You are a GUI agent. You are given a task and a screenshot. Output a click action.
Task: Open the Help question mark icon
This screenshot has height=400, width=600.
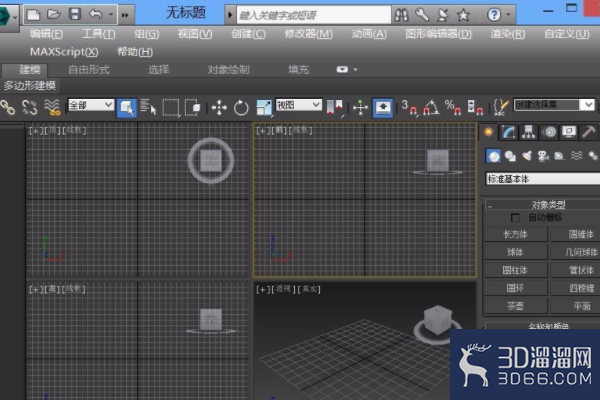pyautogui.click(x=494, y=15)
